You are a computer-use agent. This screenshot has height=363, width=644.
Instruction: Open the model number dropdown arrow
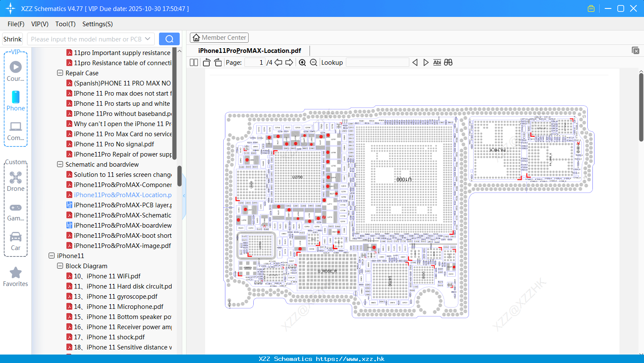[148, 39]
